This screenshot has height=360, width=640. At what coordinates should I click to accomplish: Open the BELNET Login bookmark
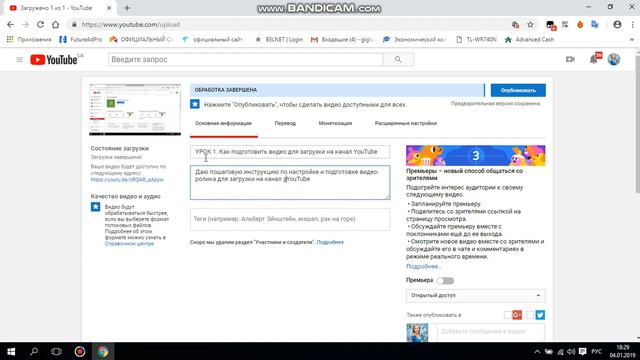point(279,40)
